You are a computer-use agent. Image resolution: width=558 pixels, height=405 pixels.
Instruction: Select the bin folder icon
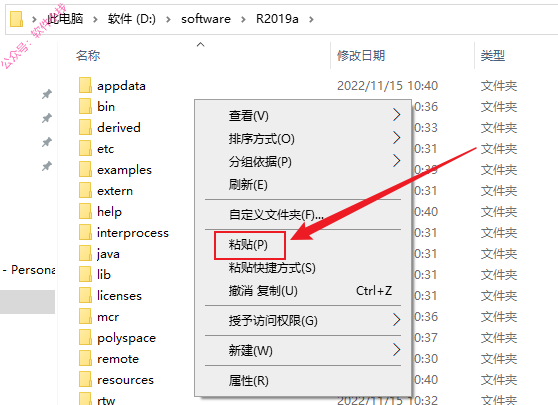(85, 106)
